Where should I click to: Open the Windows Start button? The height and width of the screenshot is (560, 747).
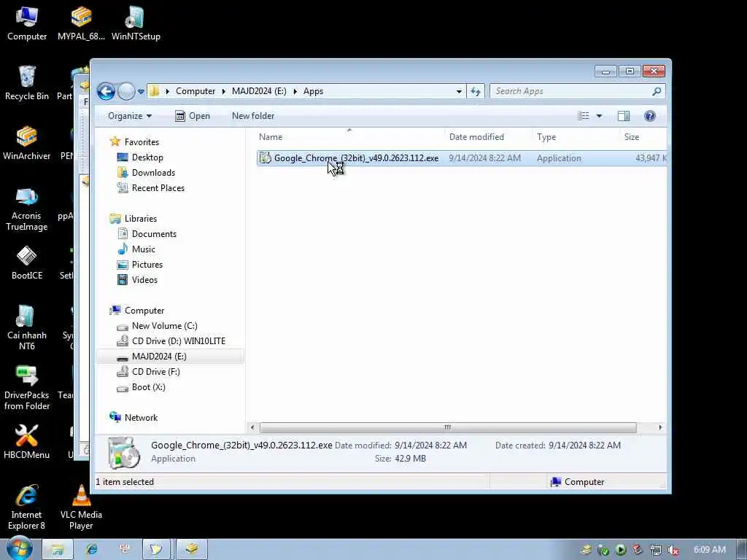pyautogui.click(x=19, y=548)
